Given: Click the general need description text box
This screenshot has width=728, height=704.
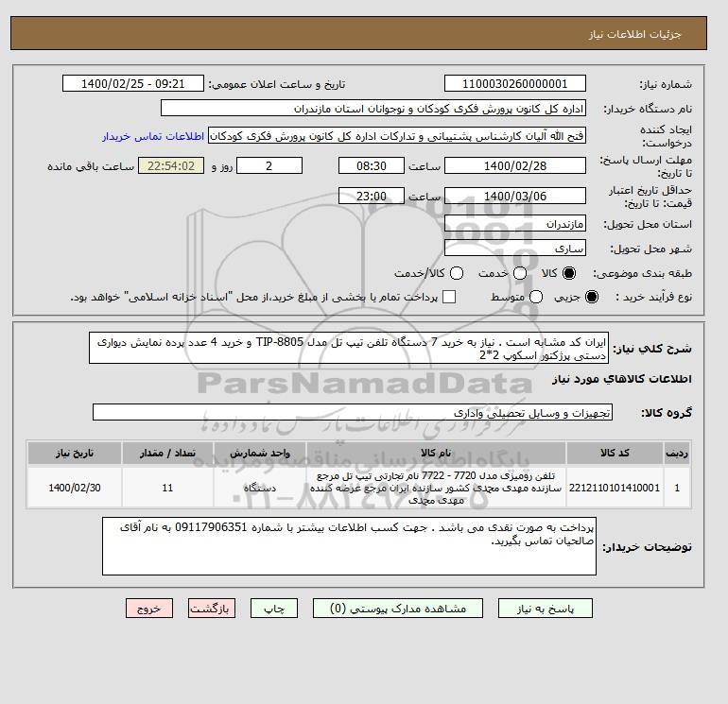Looking at the screenshot, I should [x=349, y=348].
